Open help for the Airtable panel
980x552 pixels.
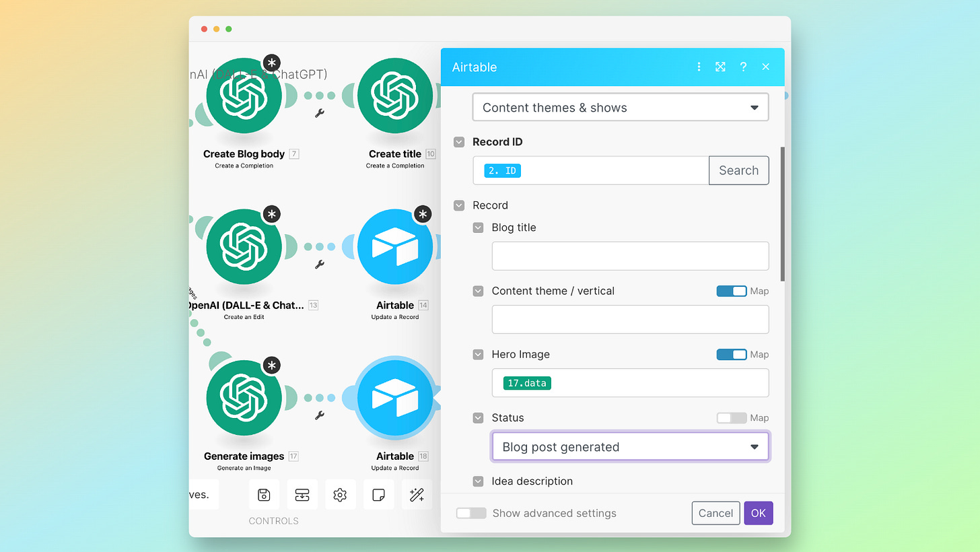743,67
